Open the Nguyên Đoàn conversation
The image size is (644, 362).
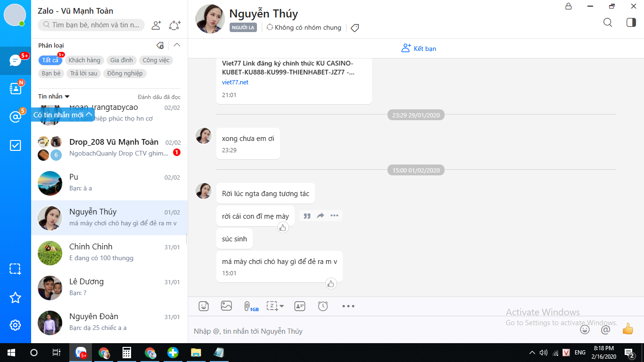point(109,322)
